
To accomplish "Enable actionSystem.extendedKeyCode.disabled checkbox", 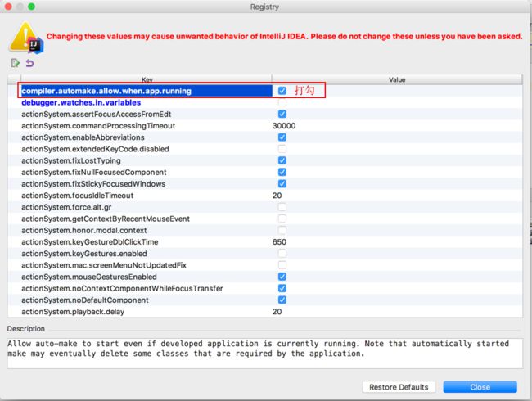I will point(282,149).
